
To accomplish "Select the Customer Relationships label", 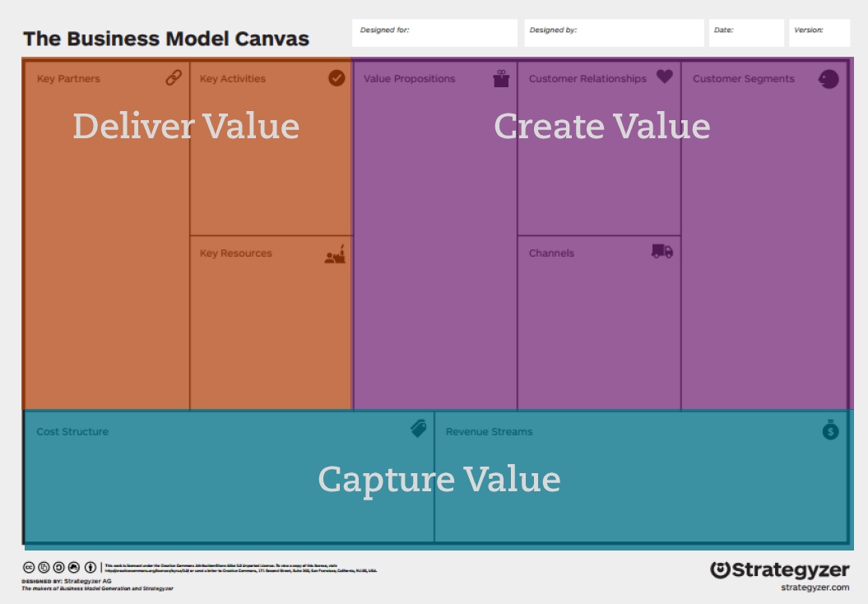I will [587, 79].
